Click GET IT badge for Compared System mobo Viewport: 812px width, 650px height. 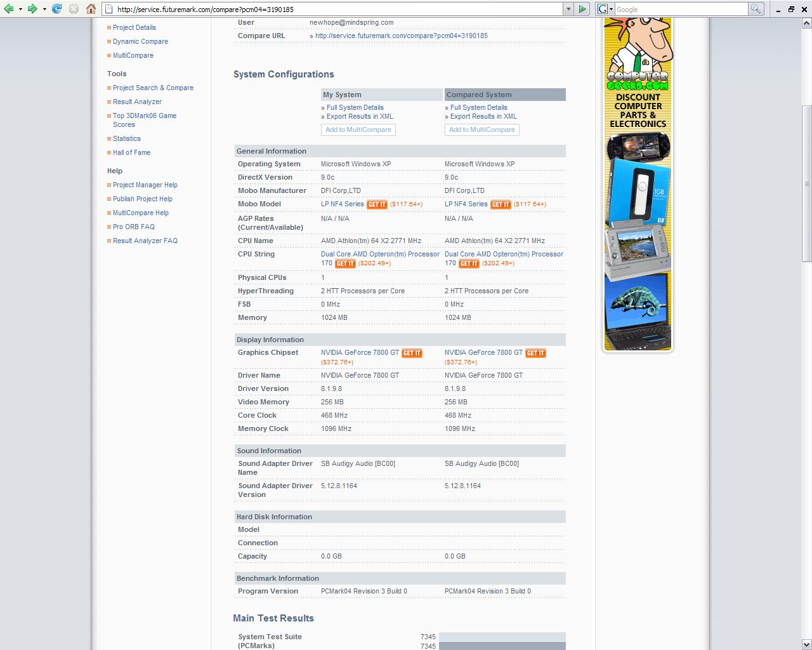(x=501, y=204)
